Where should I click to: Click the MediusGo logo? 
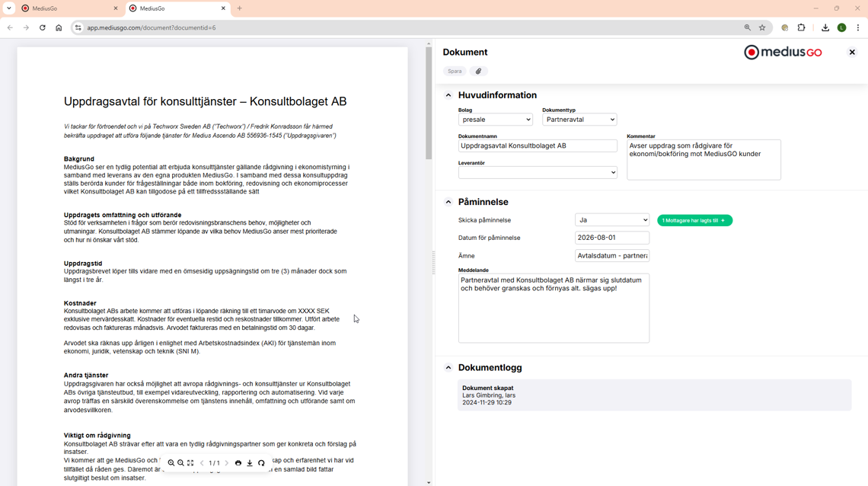point(783,52)
